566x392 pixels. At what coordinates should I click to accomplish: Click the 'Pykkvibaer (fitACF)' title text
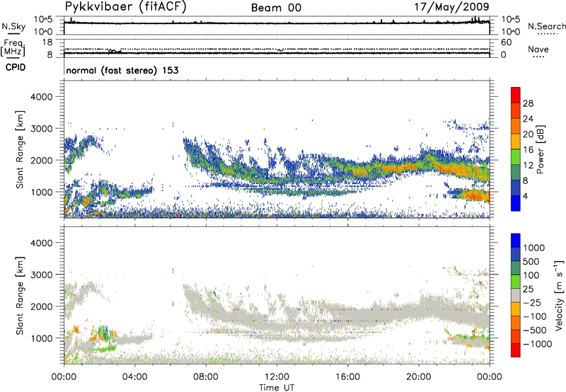pyautogui.click(x=126, y=7)
